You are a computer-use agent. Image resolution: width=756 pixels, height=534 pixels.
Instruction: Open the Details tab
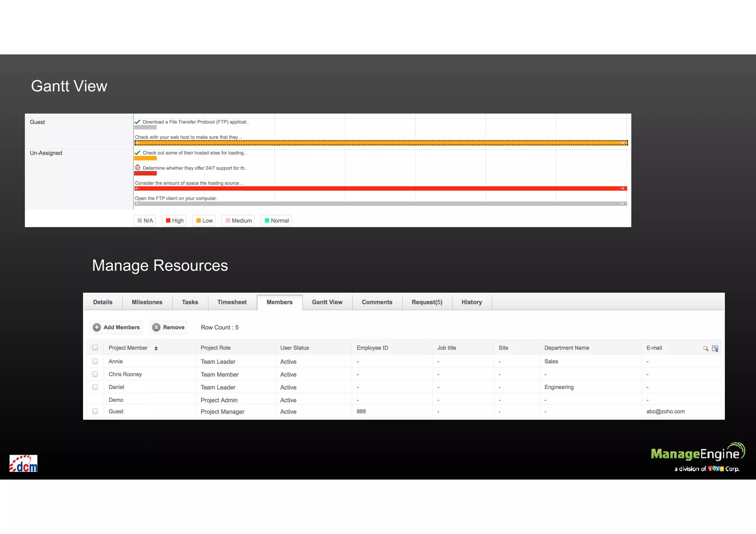(x=103, y=302)
